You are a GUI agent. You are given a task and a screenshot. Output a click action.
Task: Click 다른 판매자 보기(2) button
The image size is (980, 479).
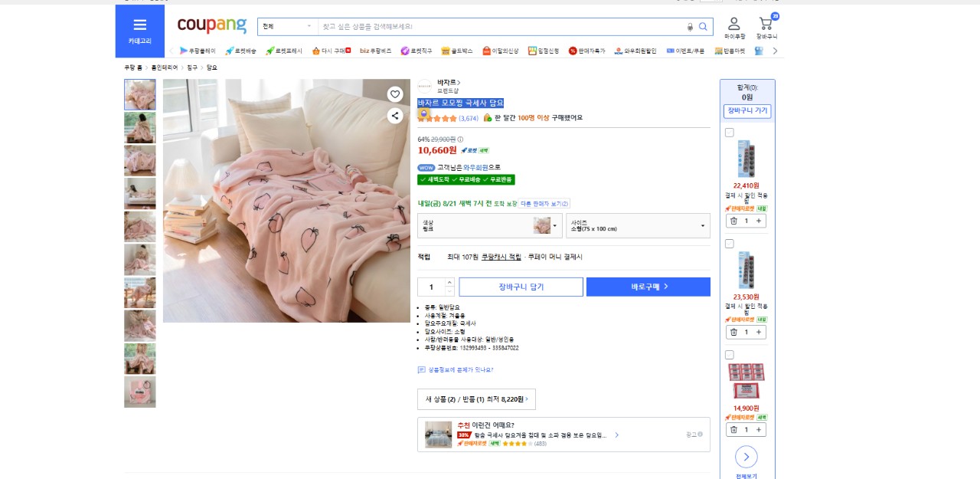544,204
